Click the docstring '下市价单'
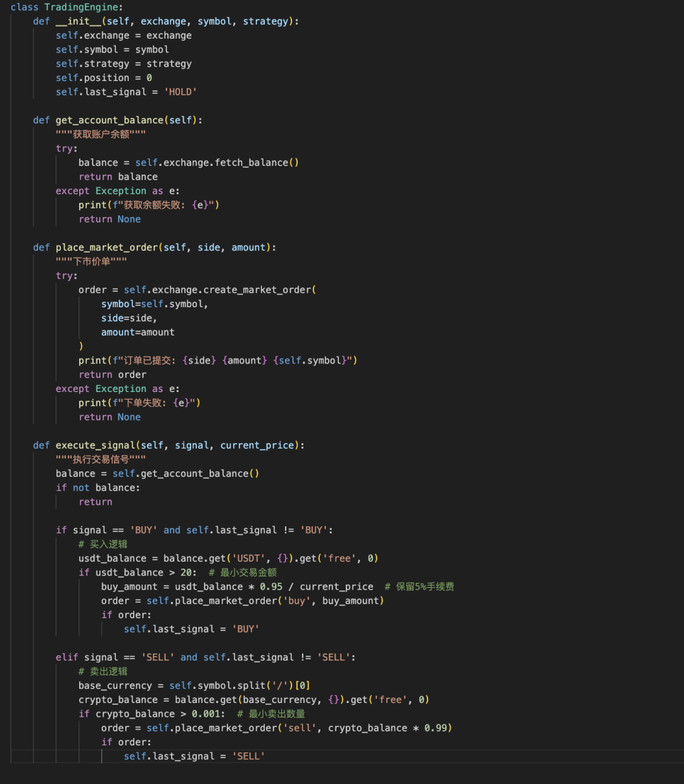This screenshot has height=784, width=684. (x=91, y=262)
